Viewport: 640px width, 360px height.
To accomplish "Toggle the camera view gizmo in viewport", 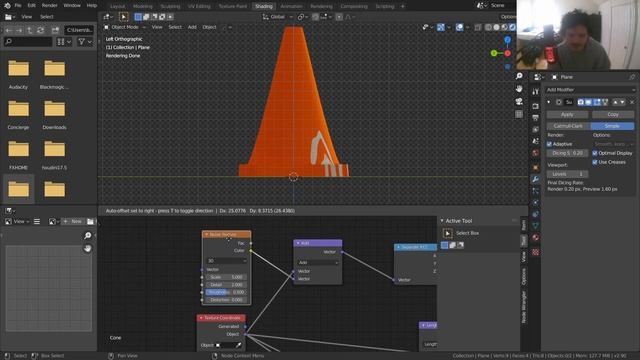I will coord(519,101).
